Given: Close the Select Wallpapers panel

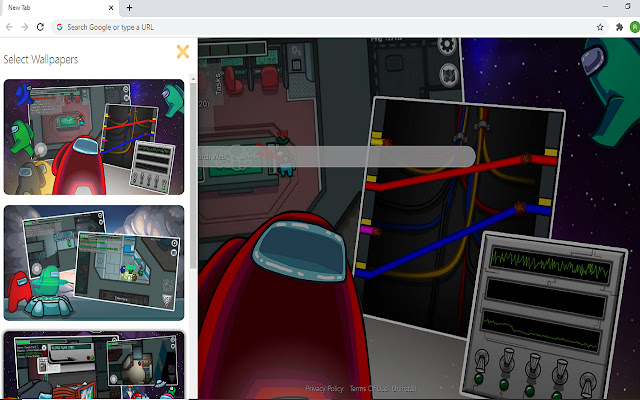Looking at the screenshot, I should coord(183,52).
